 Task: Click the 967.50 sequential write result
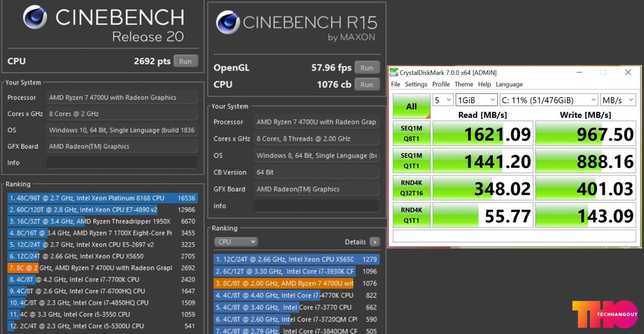click(586, 134)
